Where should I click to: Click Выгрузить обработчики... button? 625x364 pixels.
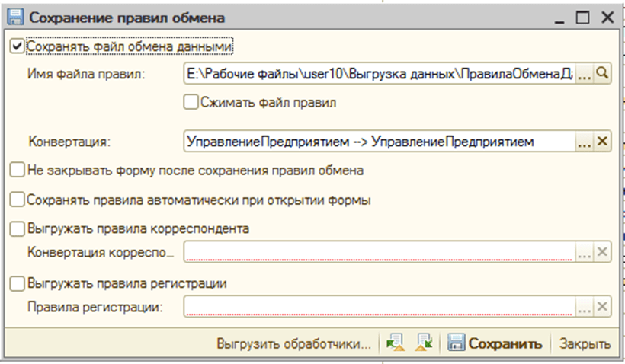tap(293, 343)
